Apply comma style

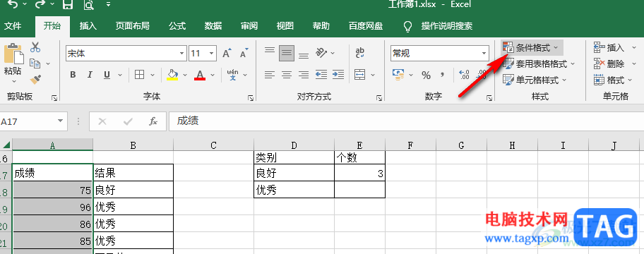tap(443, 75)
